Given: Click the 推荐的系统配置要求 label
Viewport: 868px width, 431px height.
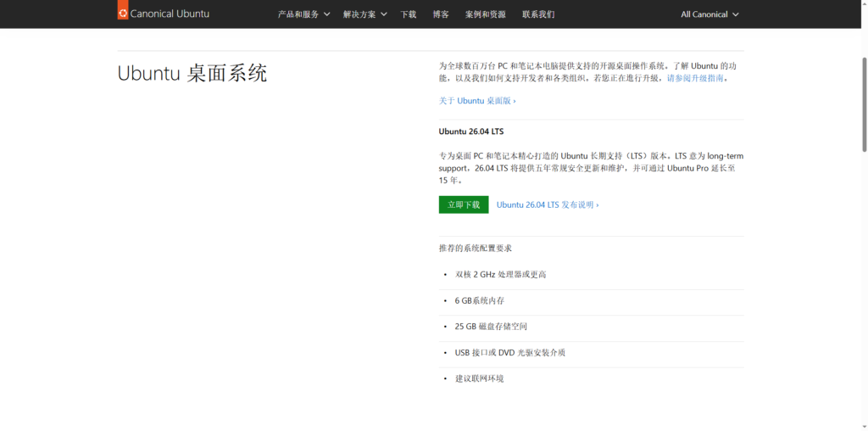Looking at the screenshot, I should click(x=476, y=249).
